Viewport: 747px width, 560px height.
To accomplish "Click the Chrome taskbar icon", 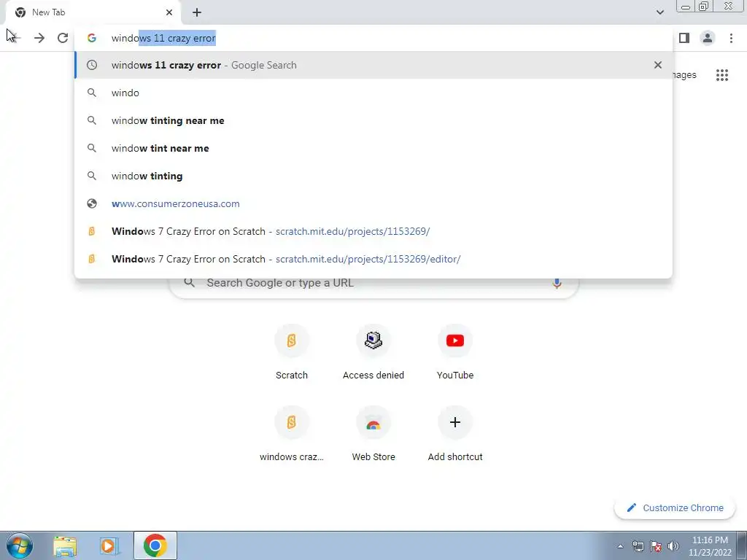I will coord(155,545).
